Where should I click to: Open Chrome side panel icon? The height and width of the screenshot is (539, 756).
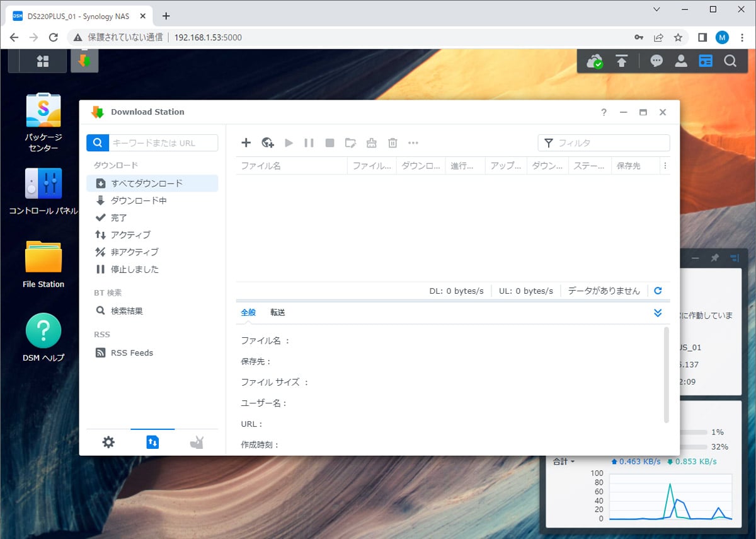(702, 37)
